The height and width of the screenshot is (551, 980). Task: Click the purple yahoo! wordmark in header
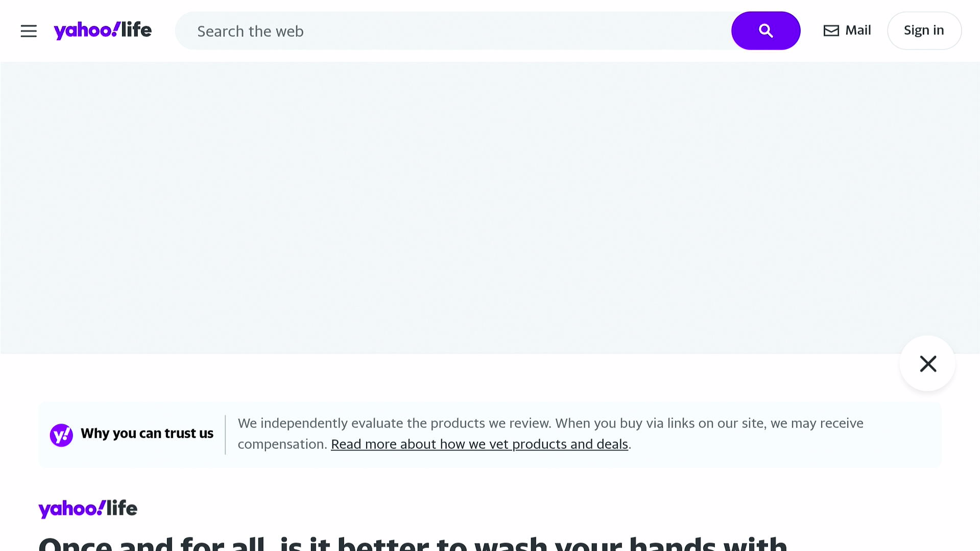pyautogui.click(x=86, y=31)
